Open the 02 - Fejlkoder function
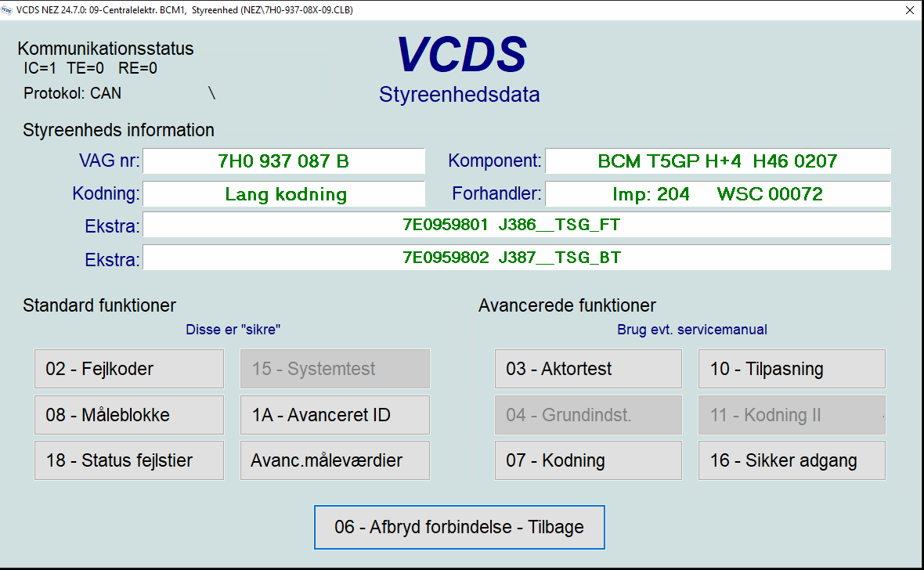This screenshot has width=924, height=570. (128, 369)
